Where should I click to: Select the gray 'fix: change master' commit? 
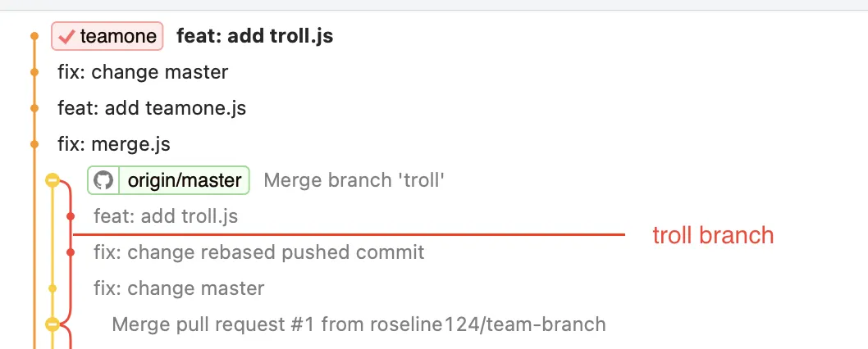click(179, 288)
